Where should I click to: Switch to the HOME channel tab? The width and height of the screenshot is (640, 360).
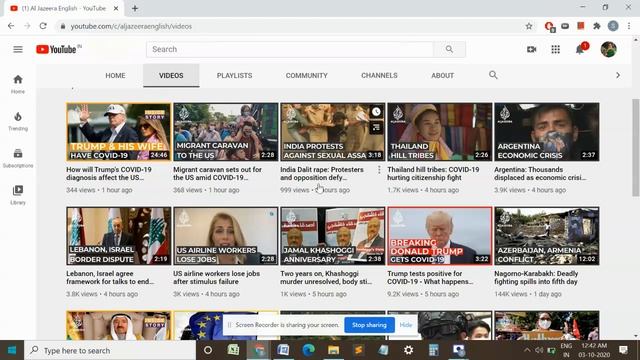(x=116, y=76)
